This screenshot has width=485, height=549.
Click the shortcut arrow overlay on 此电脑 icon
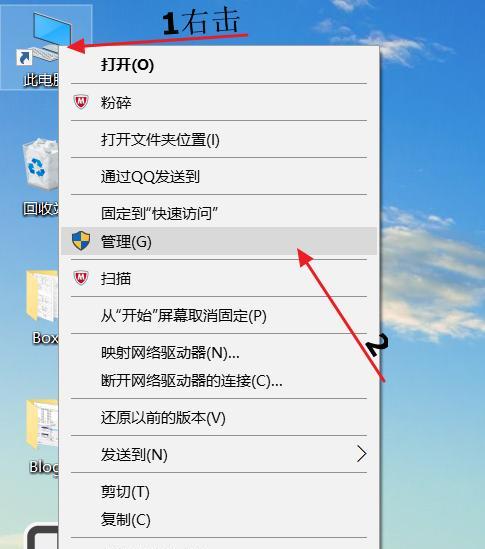[x=25, y=57]
